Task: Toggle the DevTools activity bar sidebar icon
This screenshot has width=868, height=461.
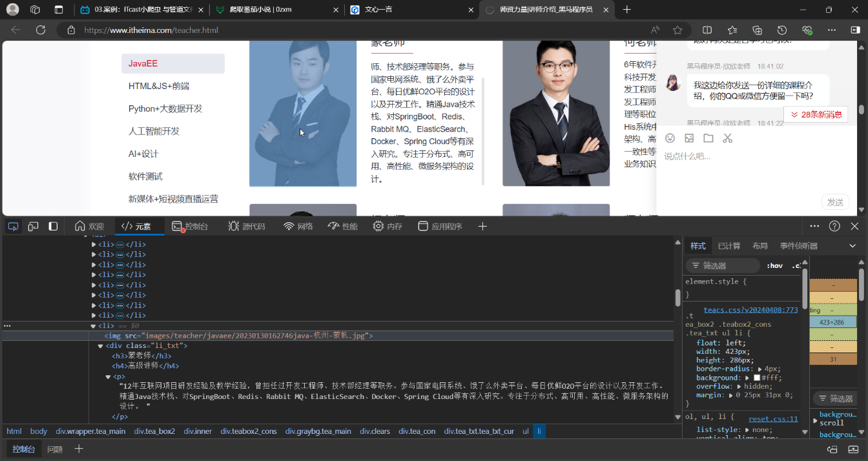Action: (x=54, y=226)
